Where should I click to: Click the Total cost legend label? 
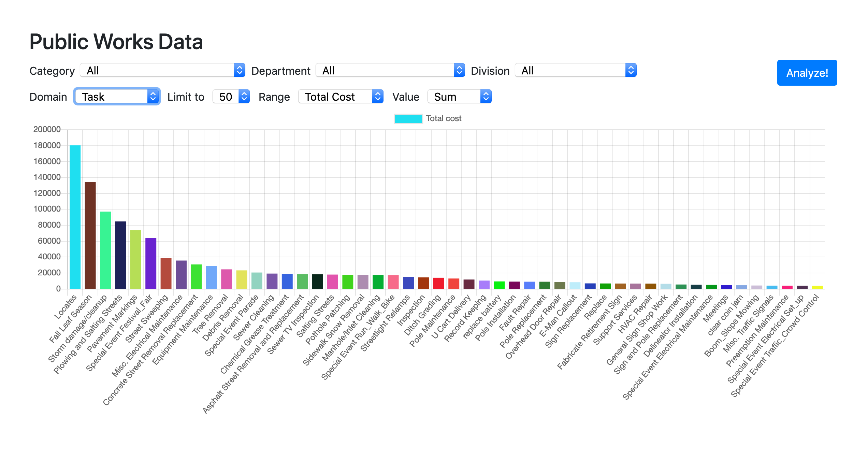pos(444,118)
